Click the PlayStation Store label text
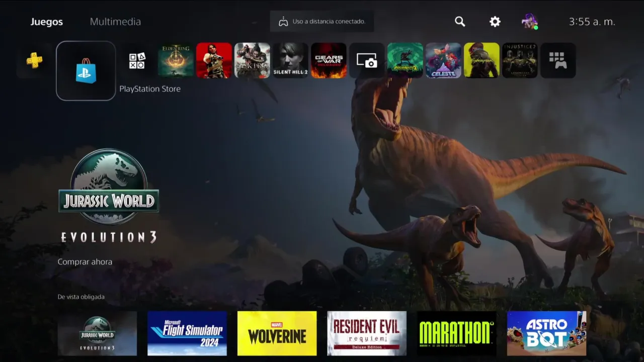 click(150, 89)
